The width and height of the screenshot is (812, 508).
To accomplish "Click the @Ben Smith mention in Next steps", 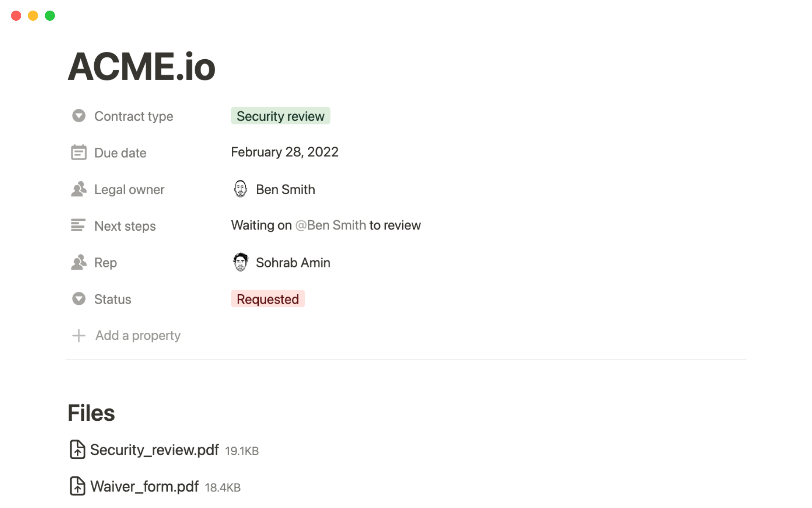I will 331,225.
